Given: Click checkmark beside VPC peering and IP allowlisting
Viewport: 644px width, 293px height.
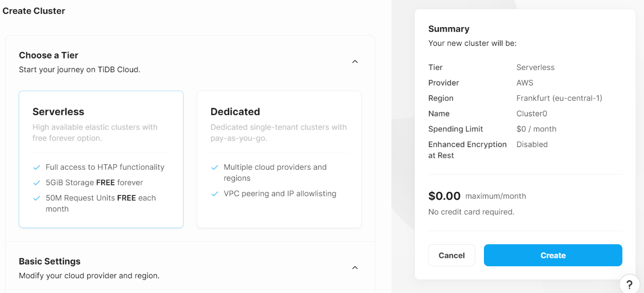Looking at the screenshot, I should [215, 194].
